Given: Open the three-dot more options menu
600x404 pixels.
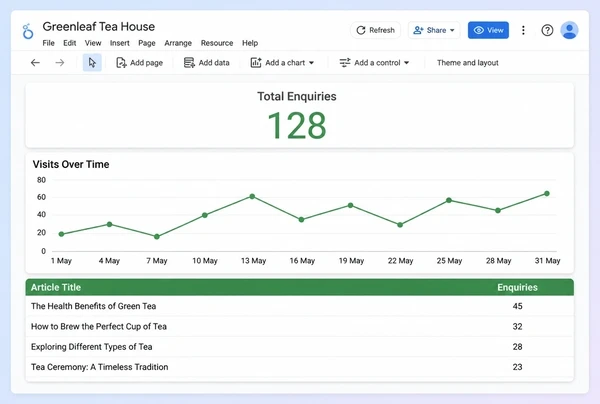Looking at the screenshot, I should 523,30.
